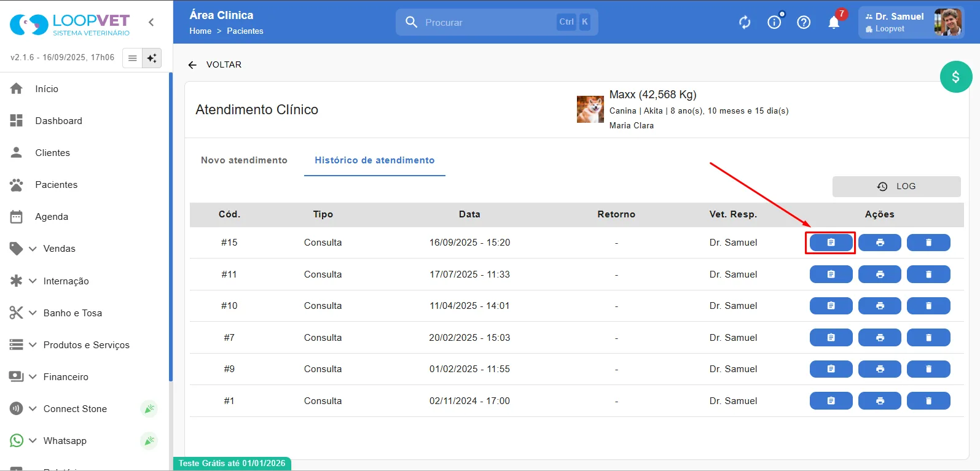
Task: Toggle the hamburger menu view button
Action: [132, 58]
